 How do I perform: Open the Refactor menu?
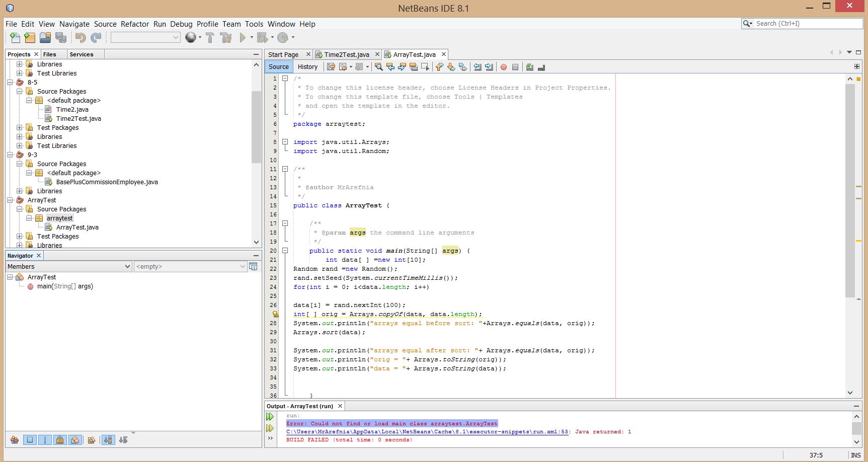click(135, 24)
